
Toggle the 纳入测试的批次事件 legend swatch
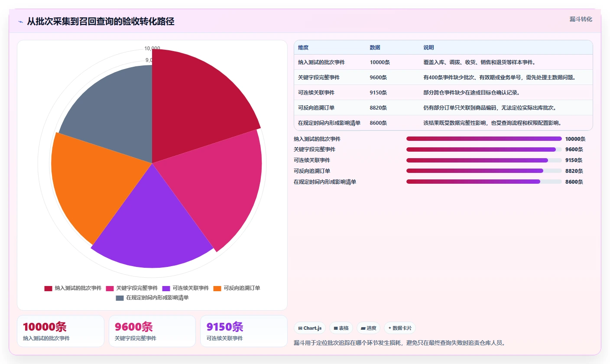(x=48, y=288)
